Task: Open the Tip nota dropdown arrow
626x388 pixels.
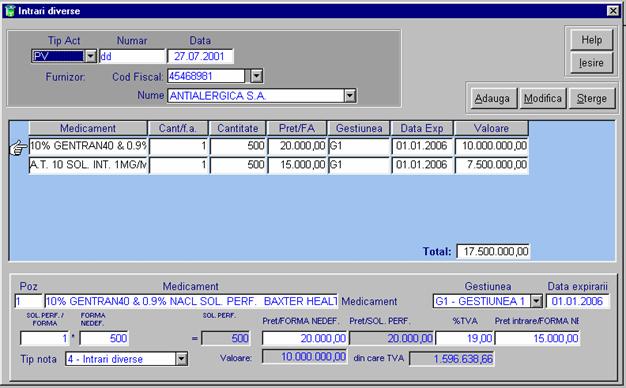Action: coord(181,359)
